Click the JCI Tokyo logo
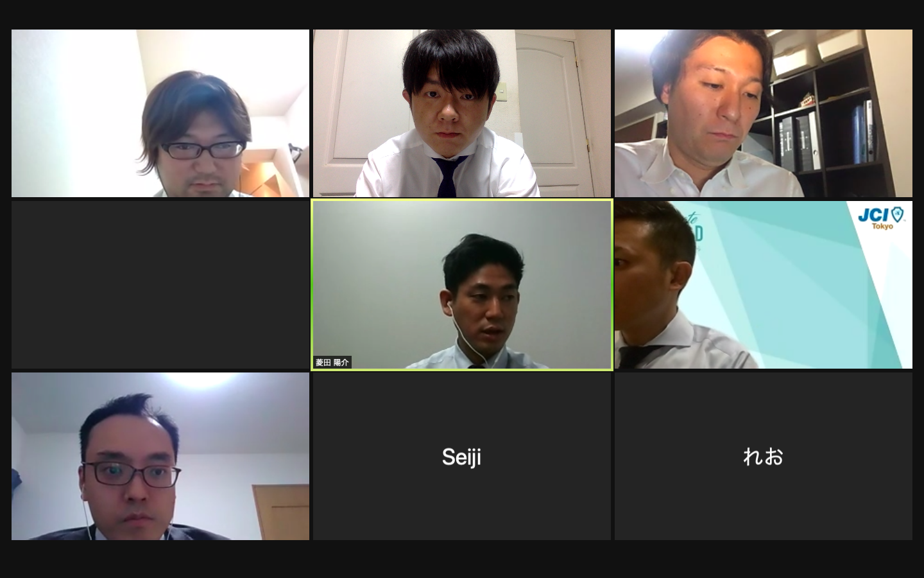The height and width of the screenshot is (578, 924). tap(882, 218)
